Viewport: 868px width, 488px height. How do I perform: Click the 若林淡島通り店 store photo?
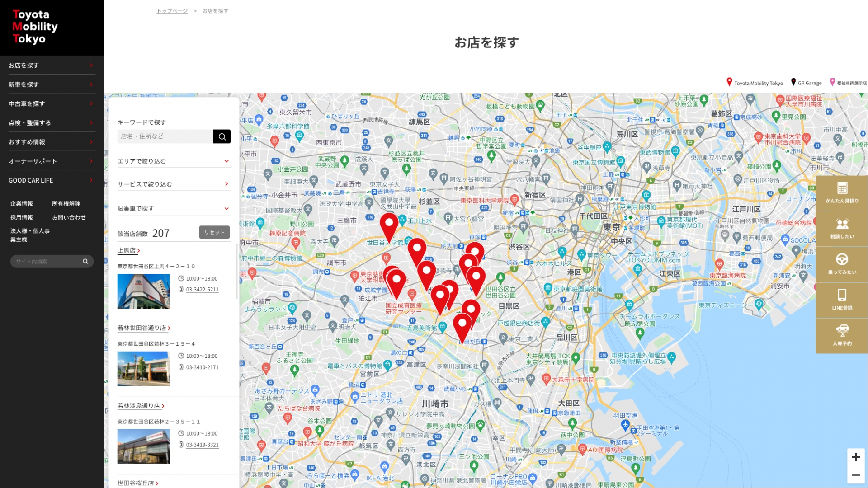pyautogui.click(x=143, y=446)
